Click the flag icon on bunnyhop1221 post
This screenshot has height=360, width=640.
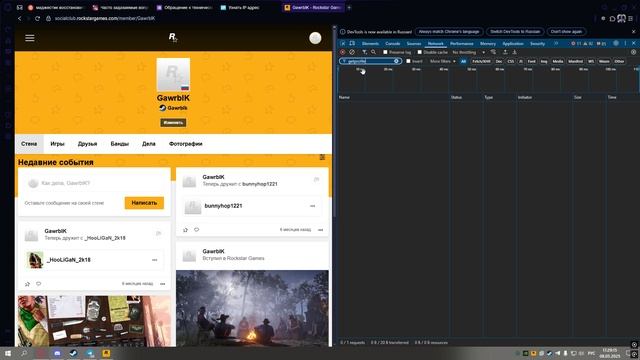pyautogui.click(x=316, y=180)
